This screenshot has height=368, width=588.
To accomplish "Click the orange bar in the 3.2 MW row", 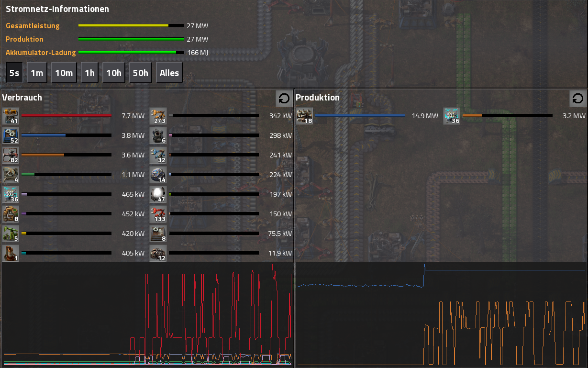I will pos(507,116).
